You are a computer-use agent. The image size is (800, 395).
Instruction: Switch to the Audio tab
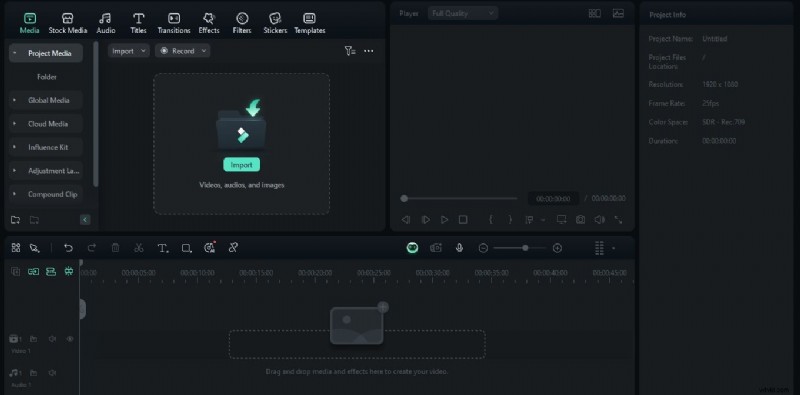(106, 23)
